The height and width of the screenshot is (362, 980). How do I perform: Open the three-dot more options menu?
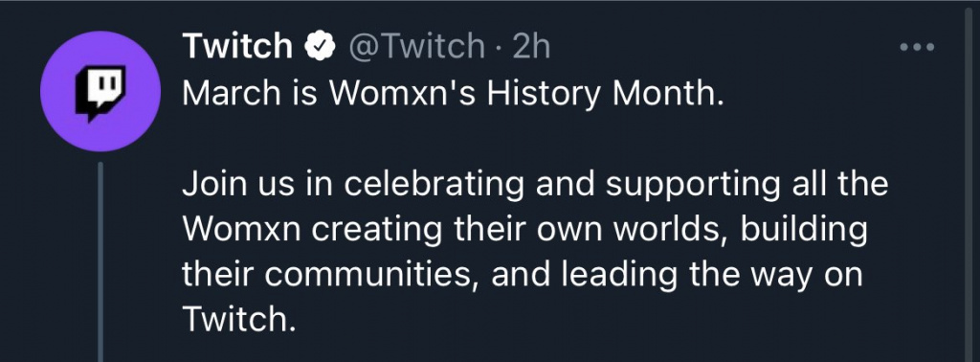tap(917, 47)
